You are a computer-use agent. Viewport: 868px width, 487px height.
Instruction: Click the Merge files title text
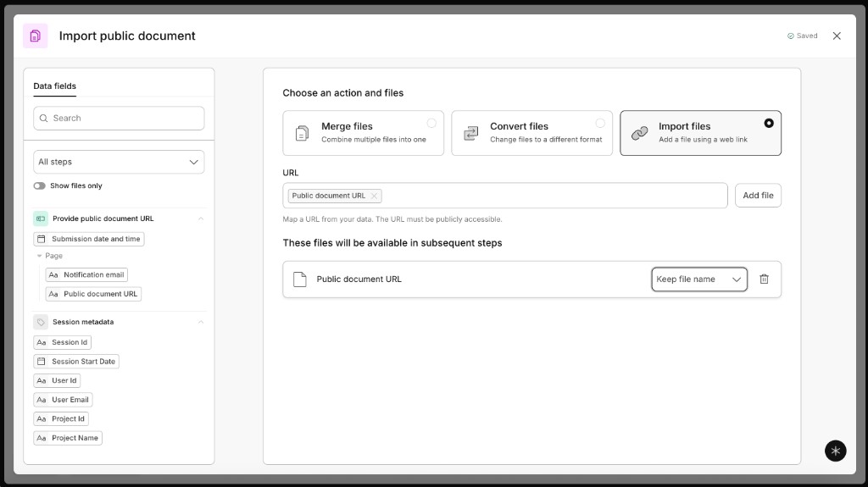click(x=347, y=127)
